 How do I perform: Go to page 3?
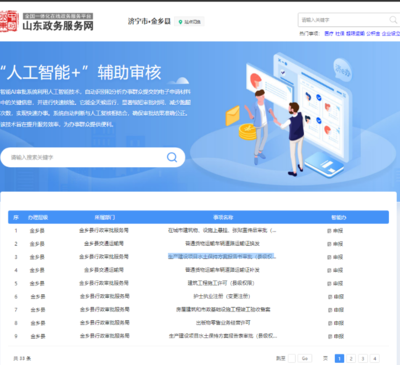(x=363, y=358)
